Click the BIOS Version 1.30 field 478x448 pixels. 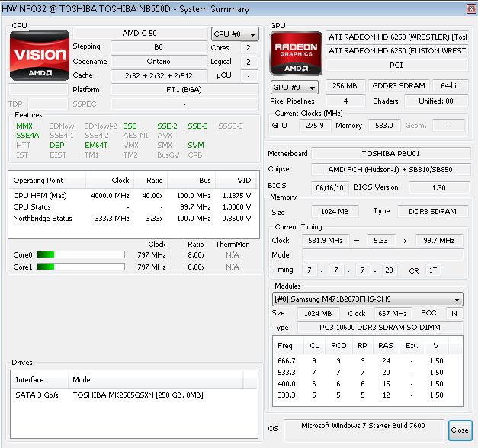pos(439,187)
